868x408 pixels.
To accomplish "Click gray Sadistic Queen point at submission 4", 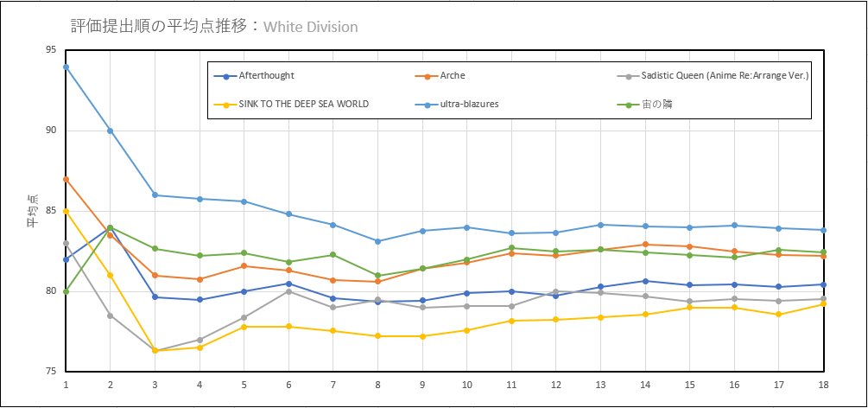I will tap(200, 340).
